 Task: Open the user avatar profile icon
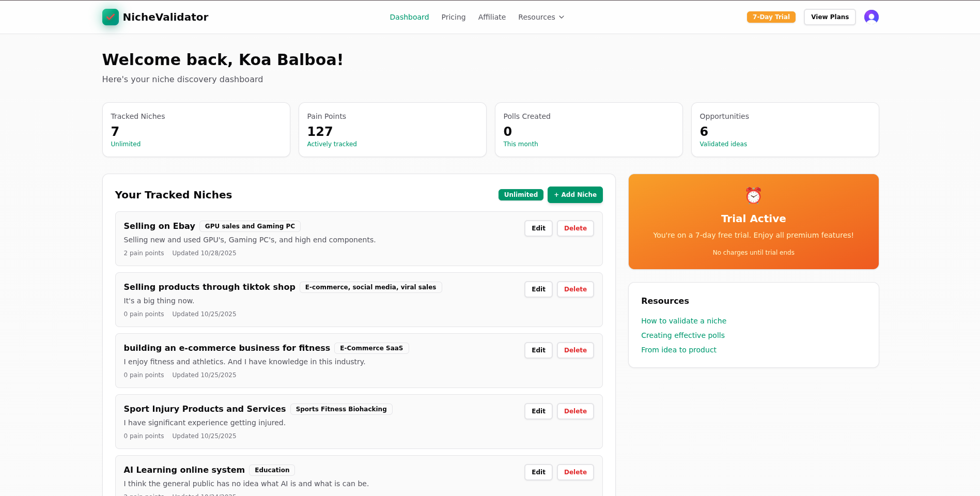[x=872, y=17]
